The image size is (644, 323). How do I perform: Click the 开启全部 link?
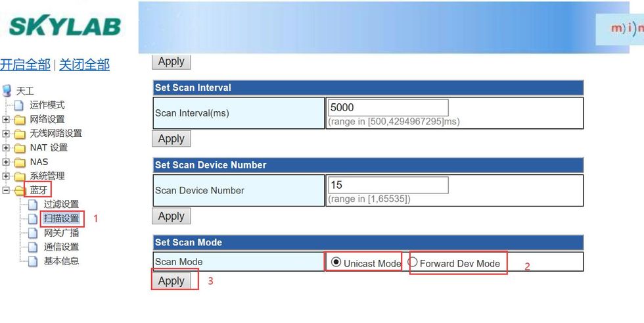click(x=25, y=64)
